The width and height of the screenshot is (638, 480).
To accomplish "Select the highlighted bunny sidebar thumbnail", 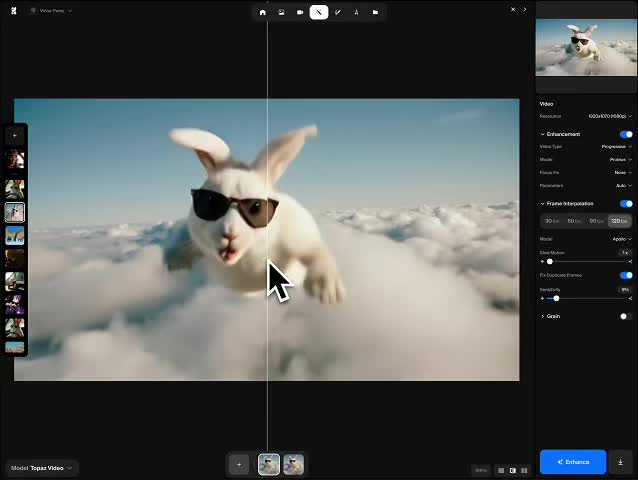I will [x=15, y=212].
